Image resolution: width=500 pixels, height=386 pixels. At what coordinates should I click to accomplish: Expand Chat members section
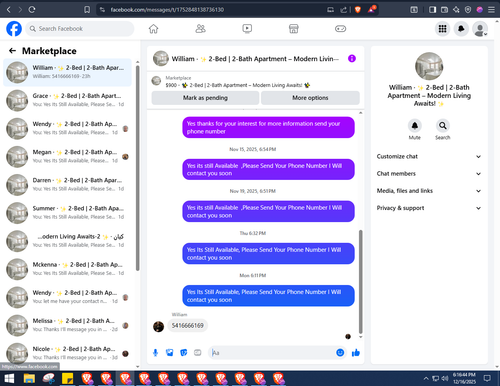click(x=429, y=174)
